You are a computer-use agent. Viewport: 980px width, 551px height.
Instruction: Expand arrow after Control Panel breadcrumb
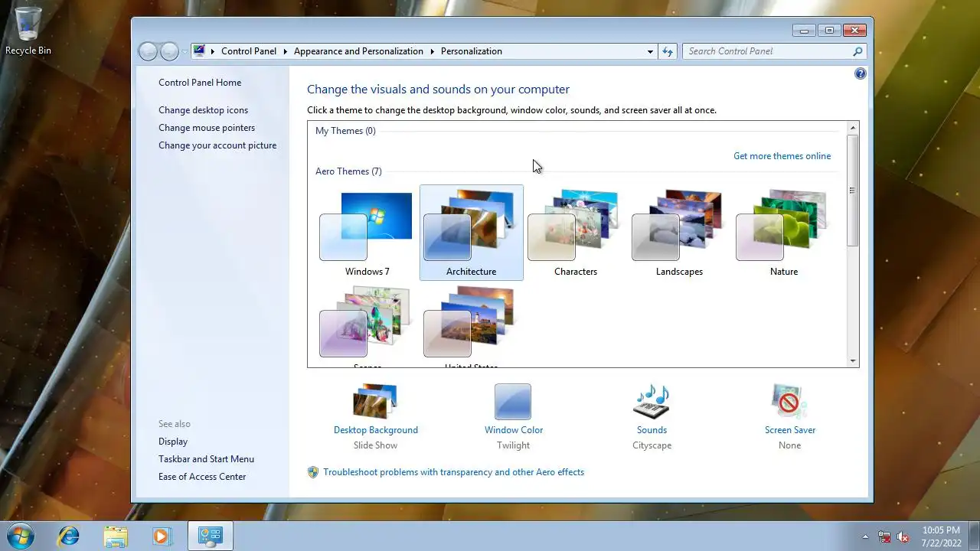(x=286, y=51)
